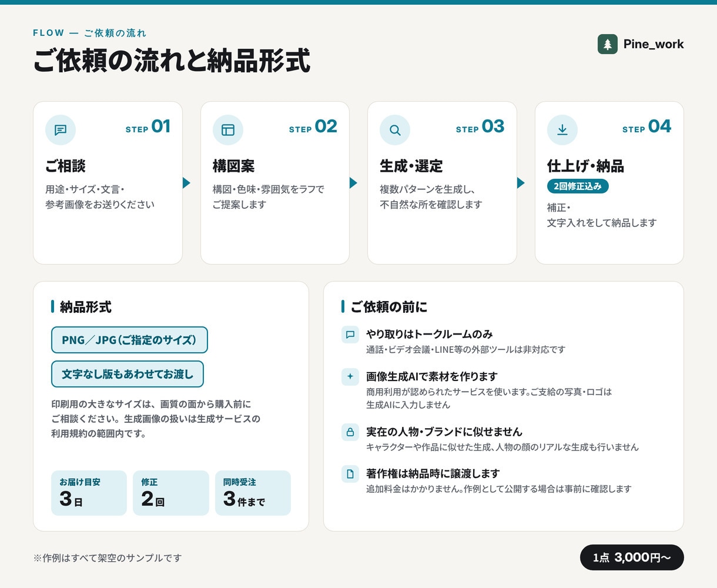Click the text 著作権は納品時に譲渡します

(433, 473)
